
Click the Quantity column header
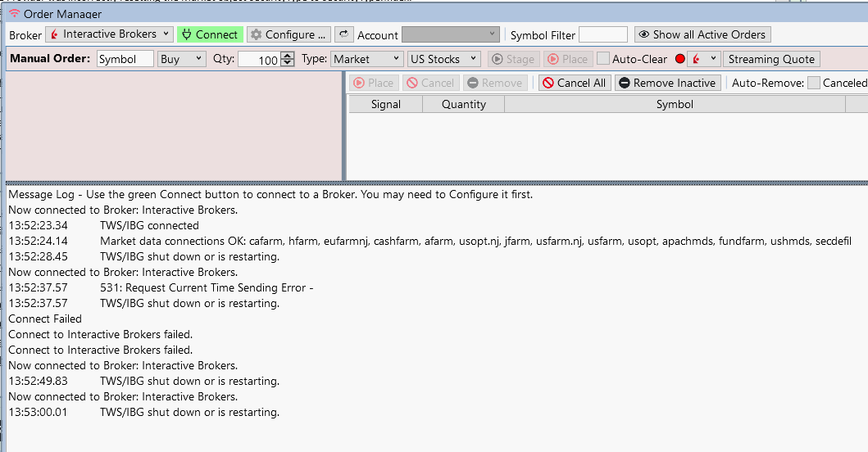point(463,104)
